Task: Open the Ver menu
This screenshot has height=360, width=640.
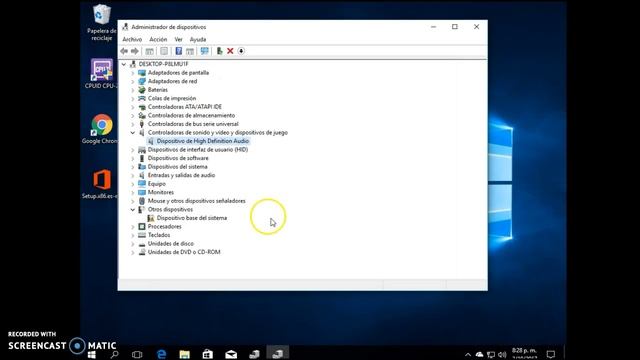Action: pos(178,40)
